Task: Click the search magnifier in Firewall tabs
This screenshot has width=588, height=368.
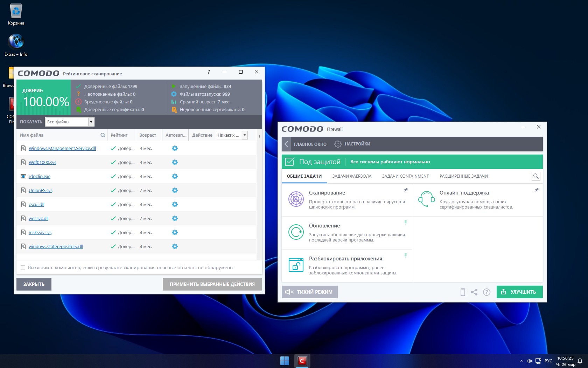Action: pos(535,176)
